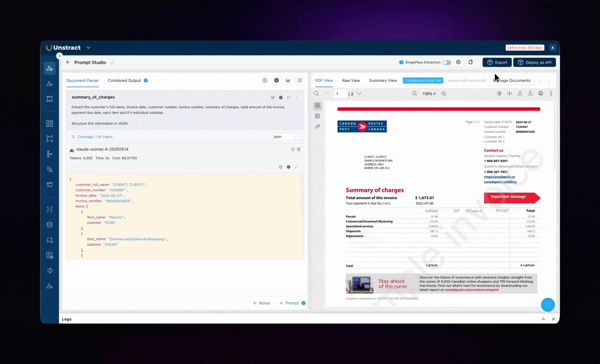Open the highlighted top icon in the left sidebar
Viewport: 600px width, 364px height.
(x=50, y=68)
